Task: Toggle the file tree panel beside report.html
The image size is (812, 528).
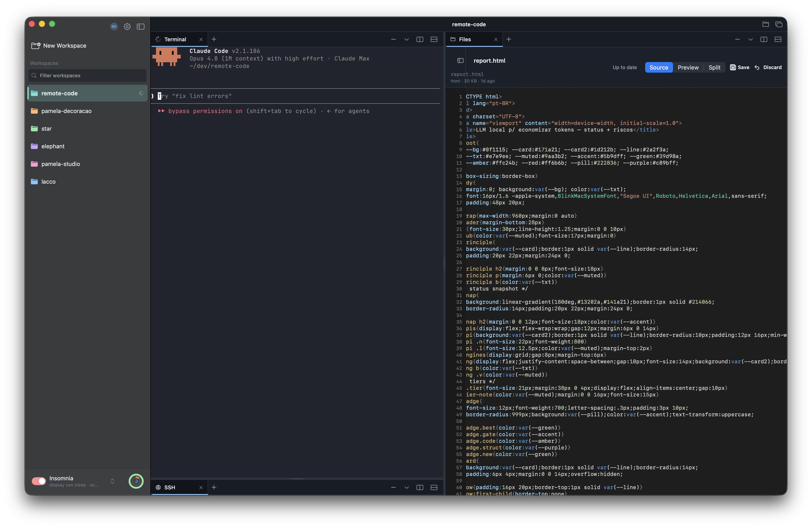Action: coord(460,60)
